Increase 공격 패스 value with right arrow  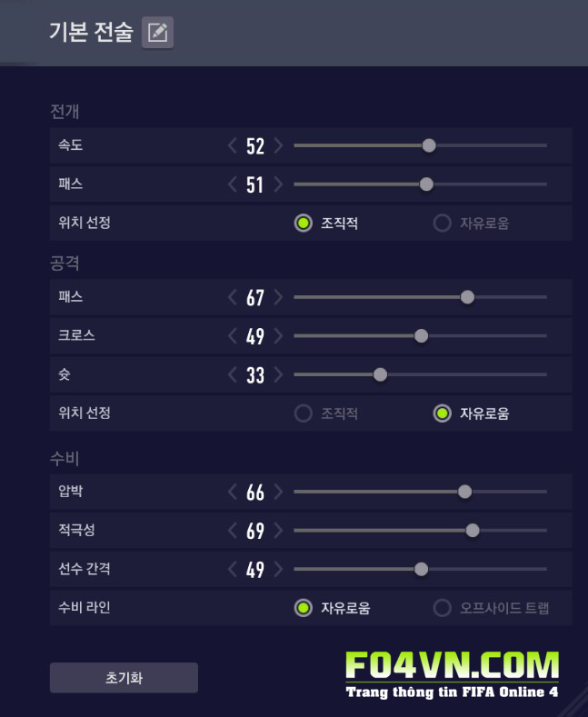coord(278,297)
